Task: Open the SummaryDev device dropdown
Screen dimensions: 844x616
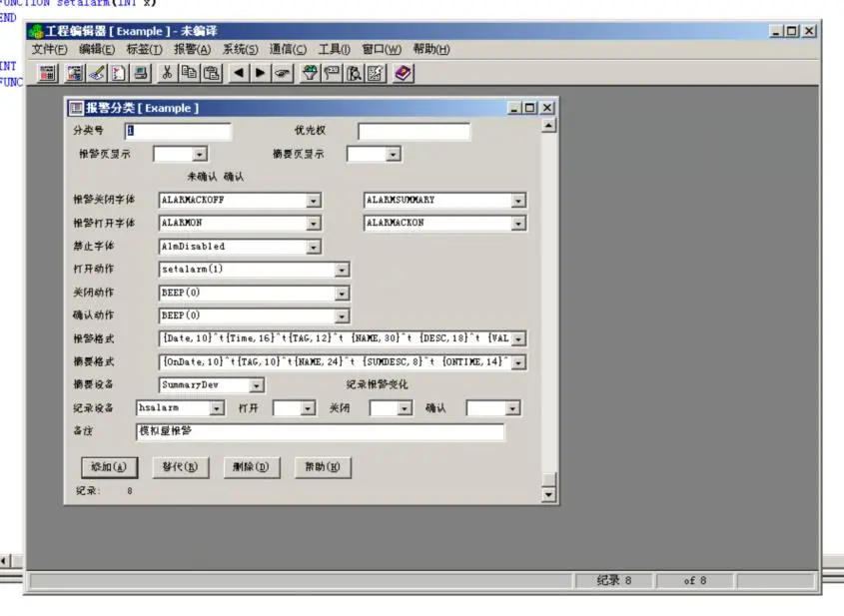Action: [x=257, y=385]
